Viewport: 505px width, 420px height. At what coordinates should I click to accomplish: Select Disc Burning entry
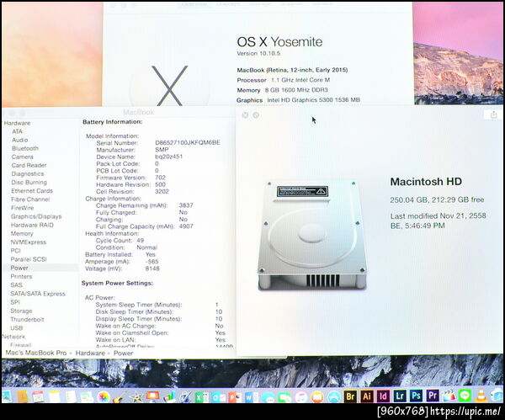[x=29, y=183]
